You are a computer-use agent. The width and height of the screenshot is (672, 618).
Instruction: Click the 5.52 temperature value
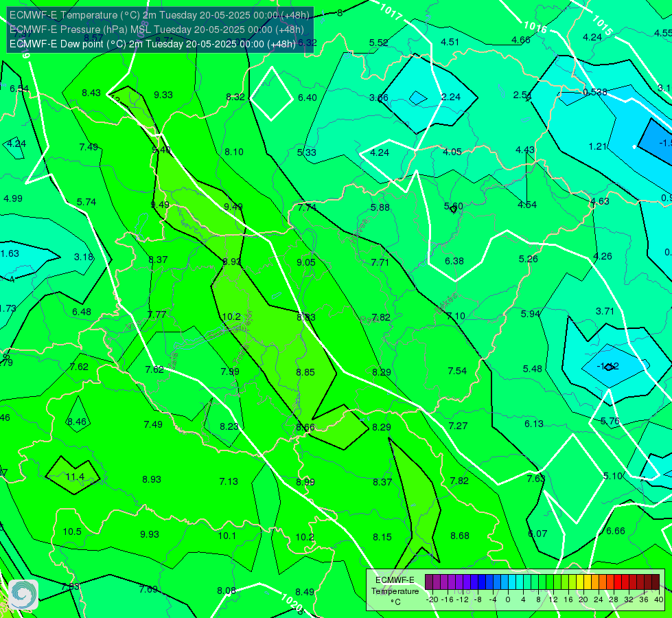click(378, 43)
